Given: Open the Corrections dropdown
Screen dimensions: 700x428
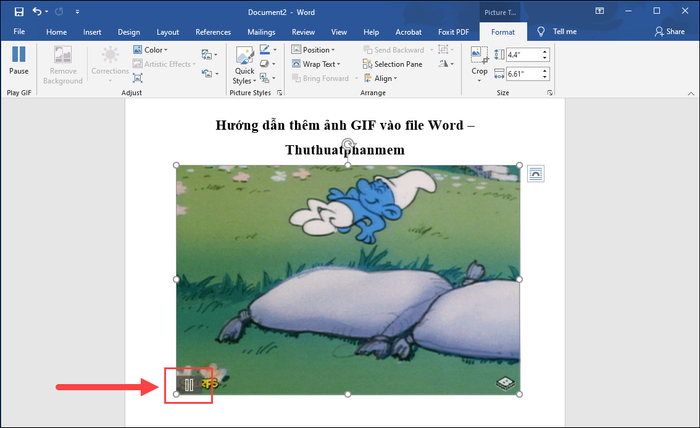Looking at the screenshot, I should pos(110,65).
